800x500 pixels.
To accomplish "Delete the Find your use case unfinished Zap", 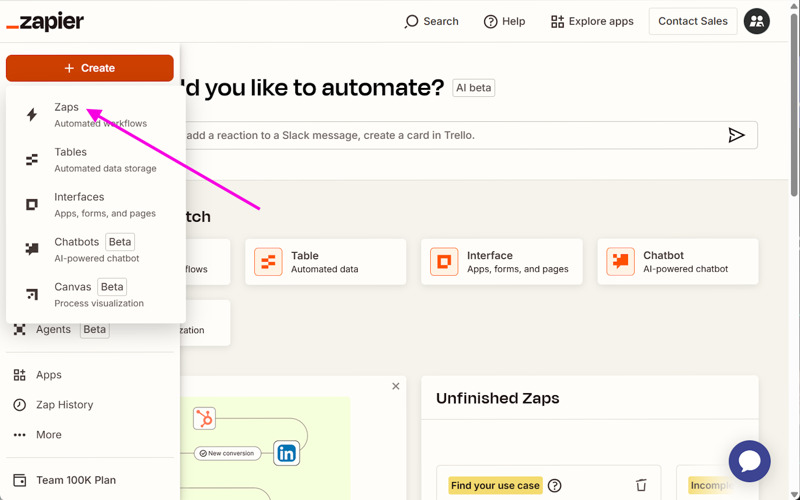I will (641, 485).
